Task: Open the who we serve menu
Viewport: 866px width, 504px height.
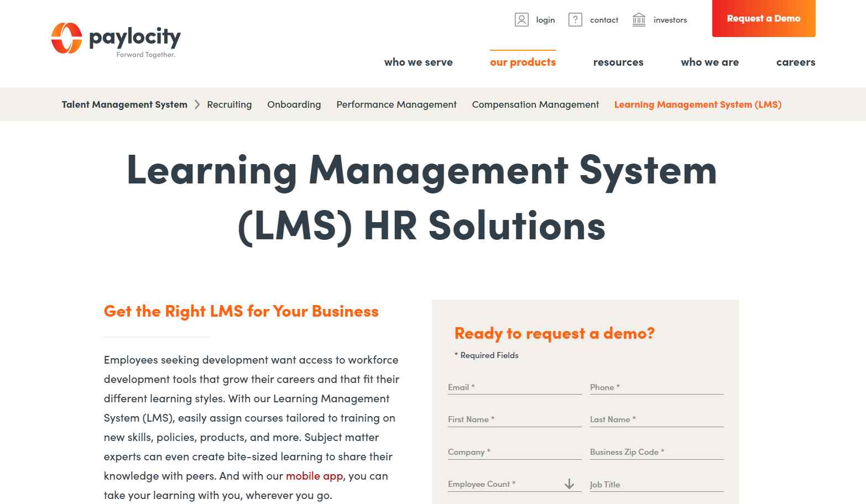Action: (419, 62)
